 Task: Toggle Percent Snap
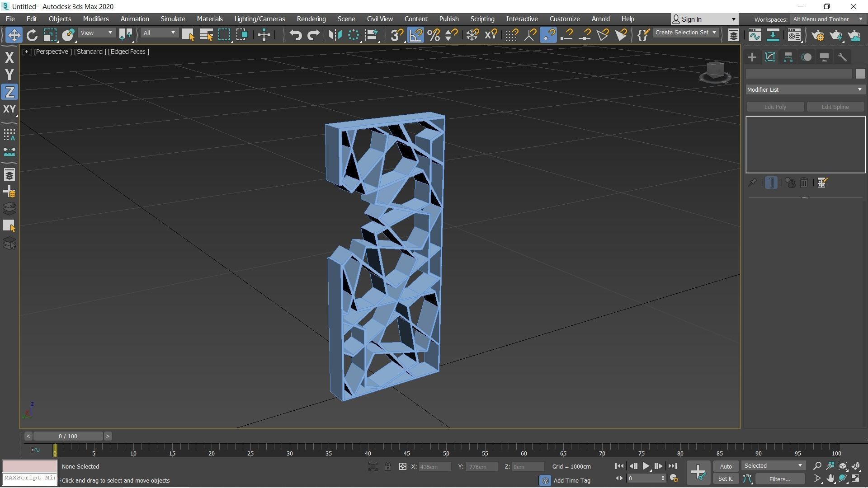click(433, 35)
